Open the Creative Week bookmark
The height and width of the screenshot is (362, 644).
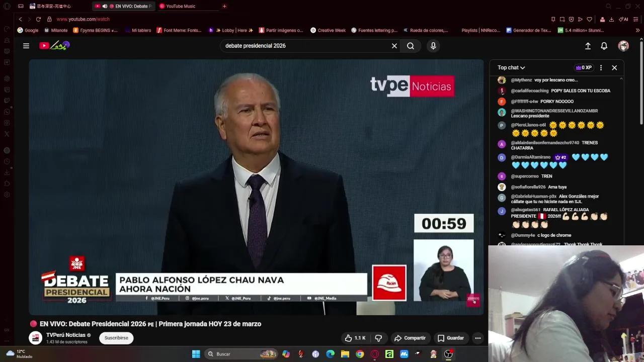pos(328,30)
